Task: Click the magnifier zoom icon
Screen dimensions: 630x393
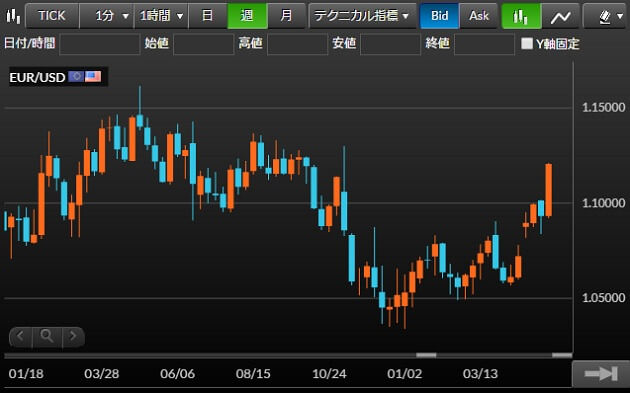Action: 47,336
